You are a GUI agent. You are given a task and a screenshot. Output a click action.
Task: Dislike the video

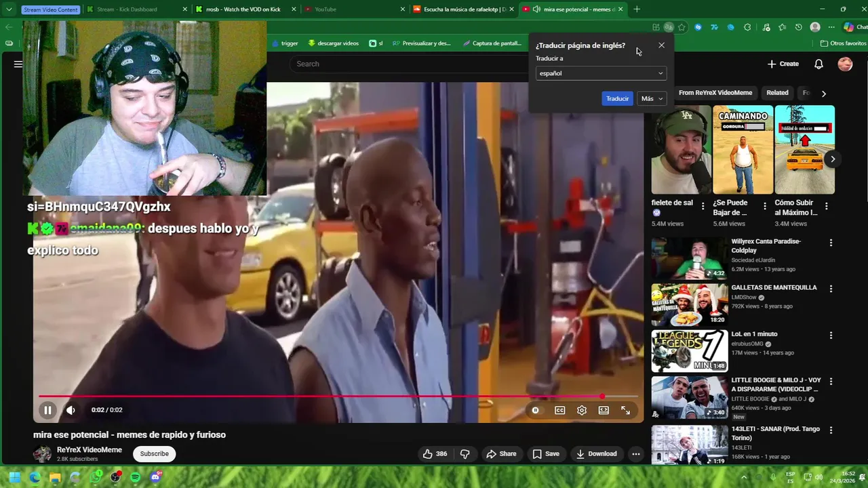[x=465, y=454]
